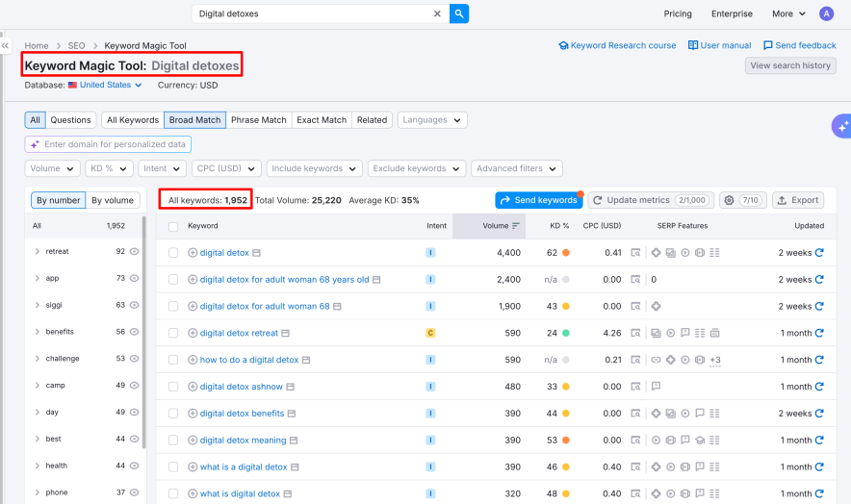
Task: Click the Send keywords button
Action: (538, 200)
